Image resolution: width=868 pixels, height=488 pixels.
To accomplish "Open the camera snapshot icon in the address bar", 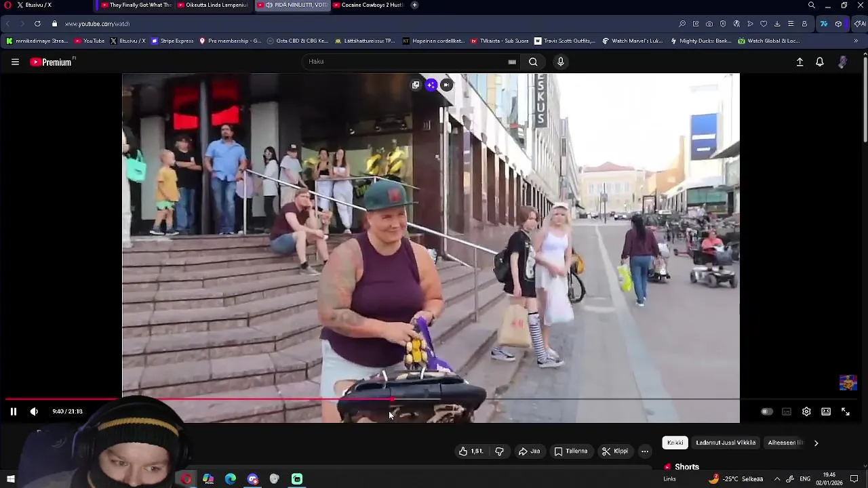I will point(709,24).
